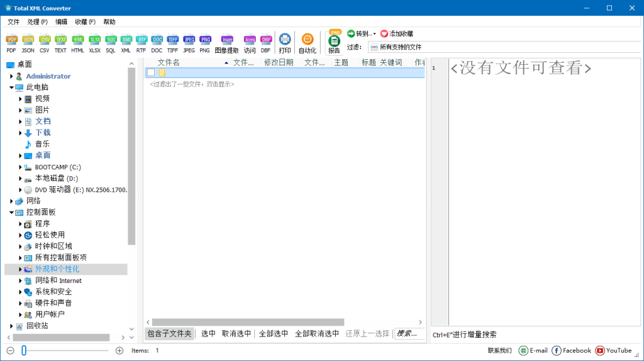Image resolution: width=644 pixels, height=361 pixels.
Task: Click 选中 button
Action: (x=208, y=333)
